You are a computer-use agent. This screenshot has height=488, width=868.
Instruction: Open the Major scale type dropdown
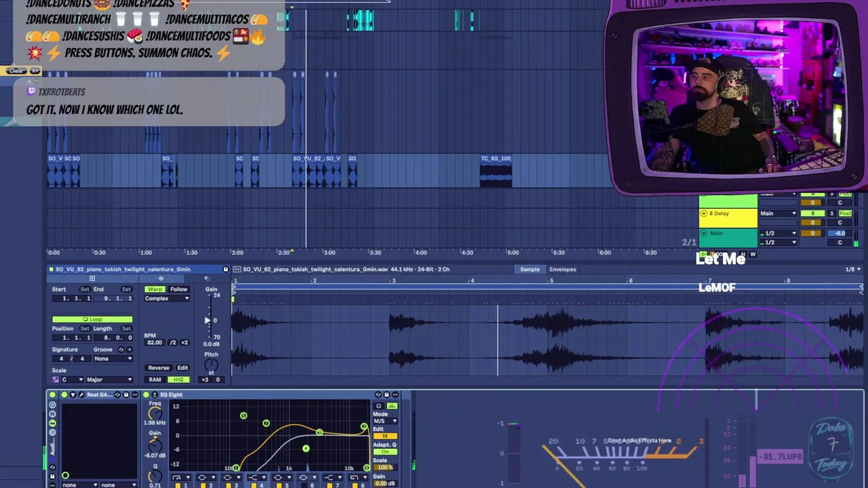click(x=108, y=380)
